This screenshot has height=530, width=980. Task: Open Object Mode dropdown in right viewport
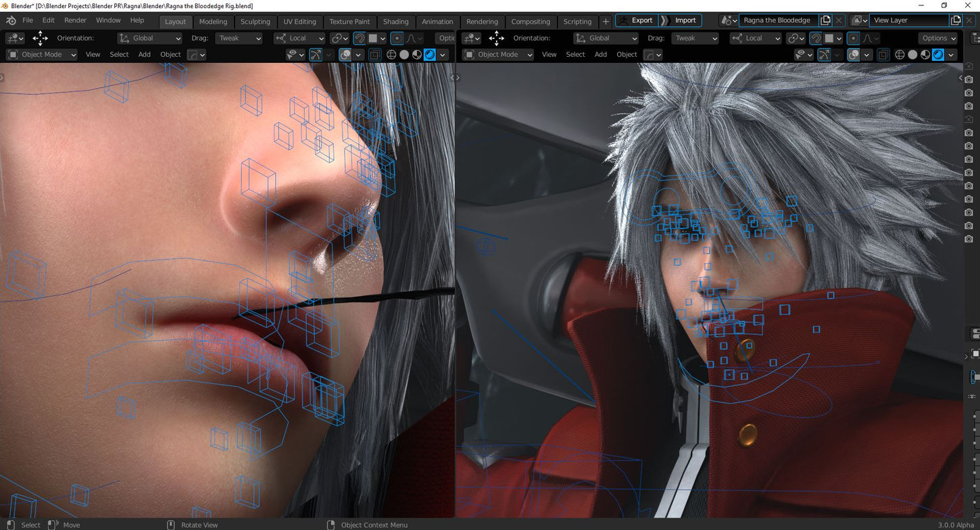498,54
